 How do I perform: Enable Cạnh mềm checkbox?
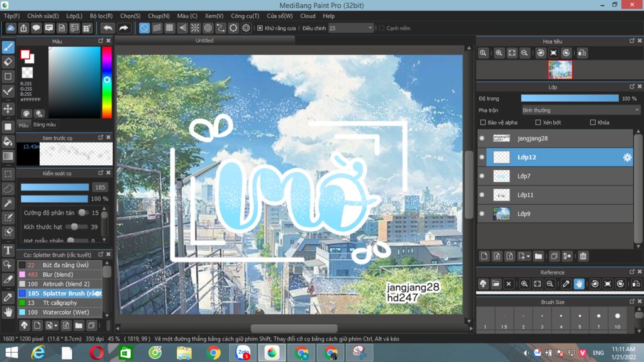(x=382, y=28)
